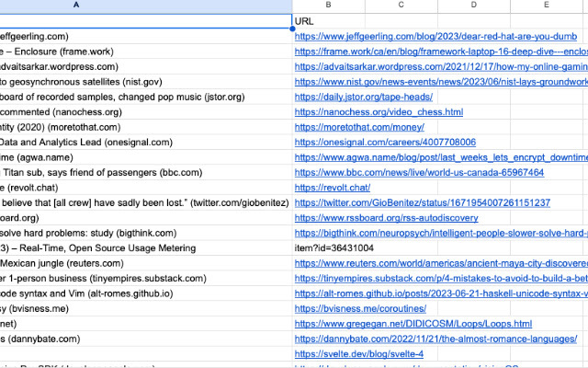Select the cell with Enclosure (frame.work)

point(146,52)
